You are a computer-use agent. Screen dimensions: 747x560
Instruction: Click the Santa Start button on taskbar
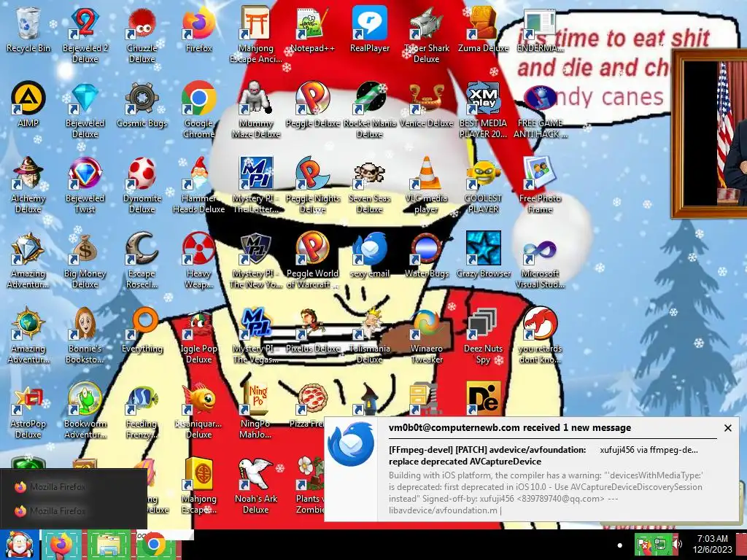[19, 545]
